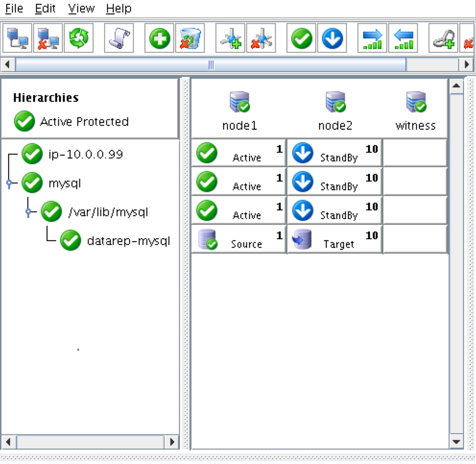Select the node2 server icon
The height and width of the screenshot is (464, 476).
(335, 102)
